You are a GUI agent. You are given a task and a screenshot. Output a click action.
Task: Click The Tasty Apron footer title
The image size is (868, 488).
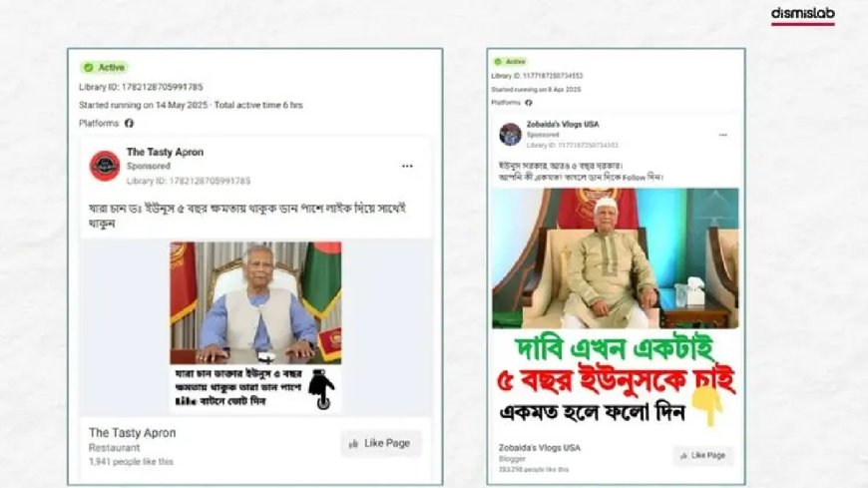point(133,432)
